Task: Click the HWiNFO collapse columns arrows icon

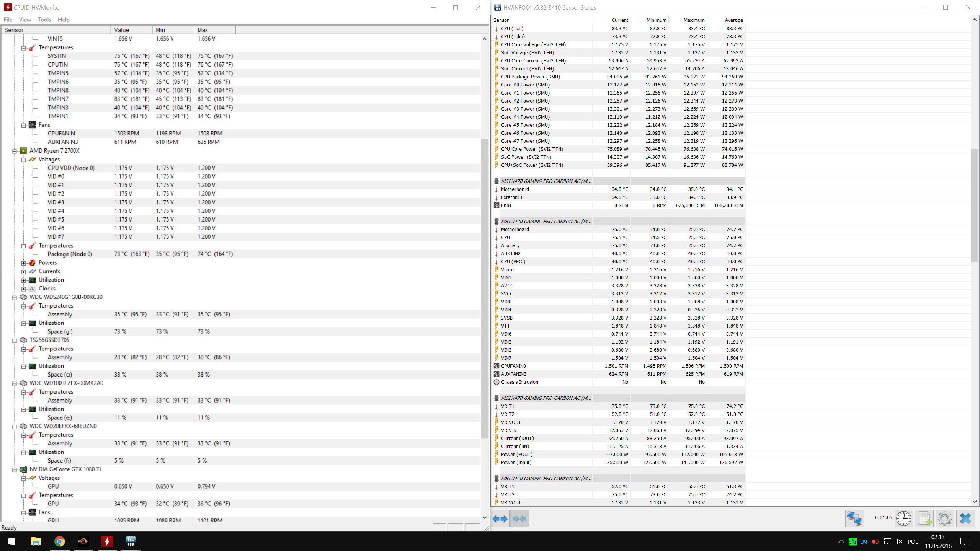Action: point(520,519)
